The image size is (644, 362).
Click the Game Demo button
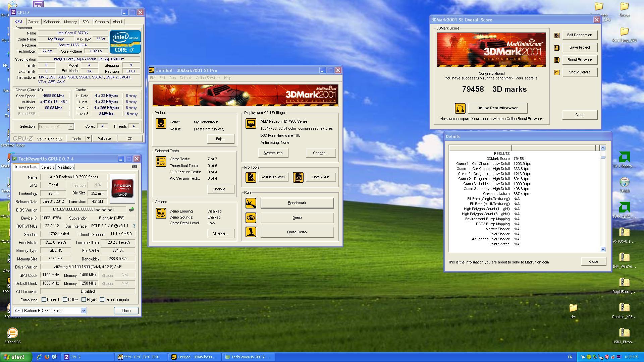[x=297, y=232]
